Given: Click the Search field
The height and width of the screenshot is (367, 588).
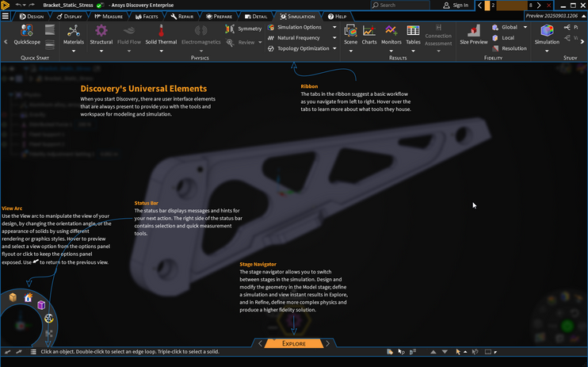Looking at the screenshot, I should pos(399,6).
